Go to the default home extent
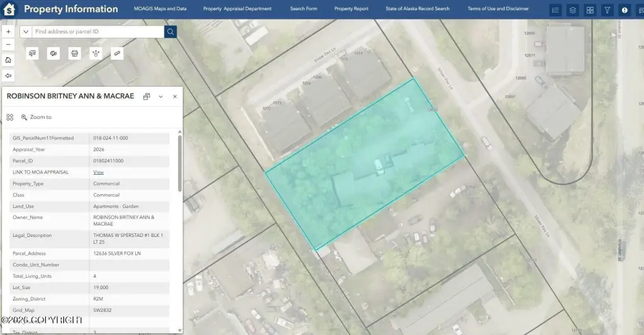The height and width of the screenshot is (335, 644). 8,60
